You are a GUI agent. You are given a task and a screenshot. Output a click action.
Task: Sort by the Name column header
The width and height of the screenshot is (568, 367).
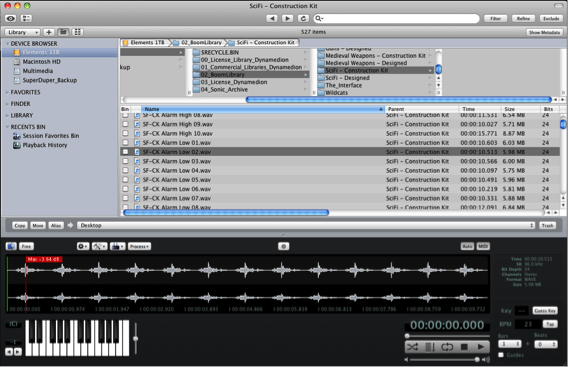(x=263, y=109)
